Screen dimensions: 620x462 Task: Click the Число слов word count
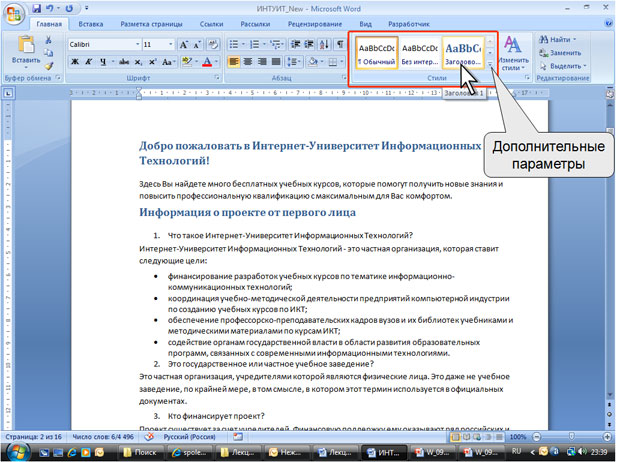coord(103,437)
